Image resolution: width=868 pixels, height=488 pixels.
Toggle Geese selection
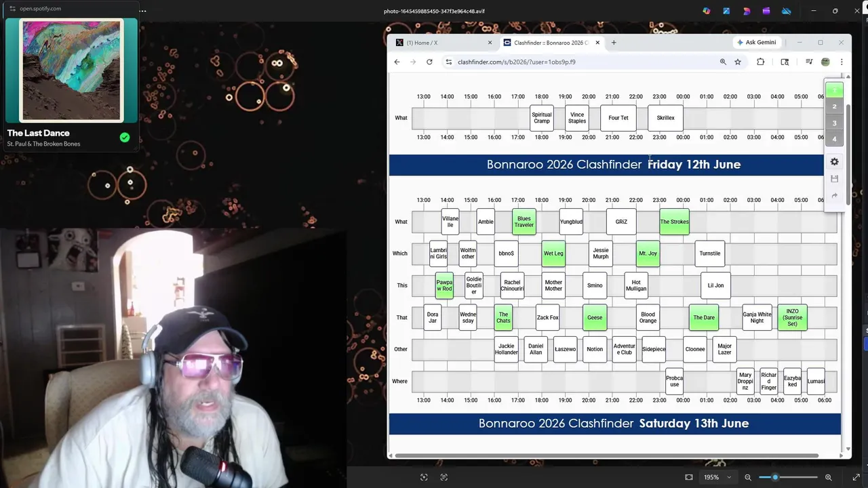[595, 317]
